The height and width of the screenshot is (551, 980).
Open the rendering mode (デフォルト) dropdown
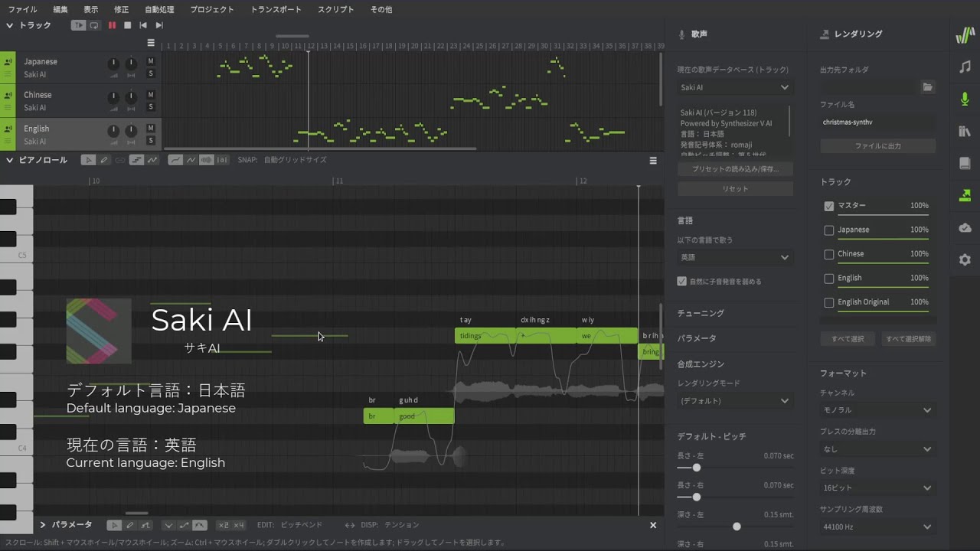735,400
